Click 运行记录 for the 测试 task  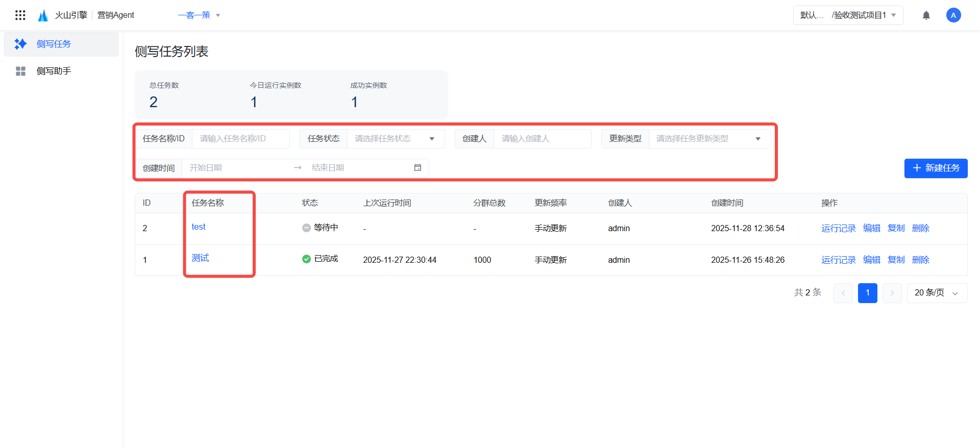[838, 260]
